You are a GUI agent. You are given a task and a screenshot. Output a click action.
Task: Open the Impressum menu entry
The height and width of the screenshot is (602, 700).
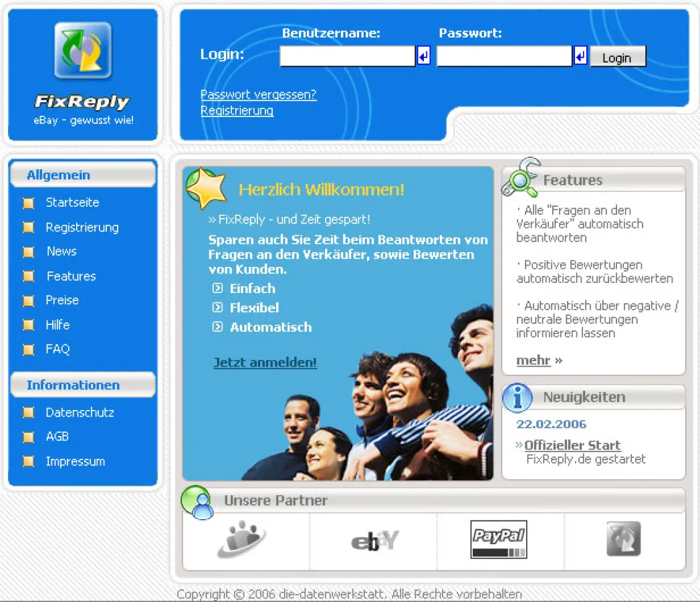(x=75, y=462)
